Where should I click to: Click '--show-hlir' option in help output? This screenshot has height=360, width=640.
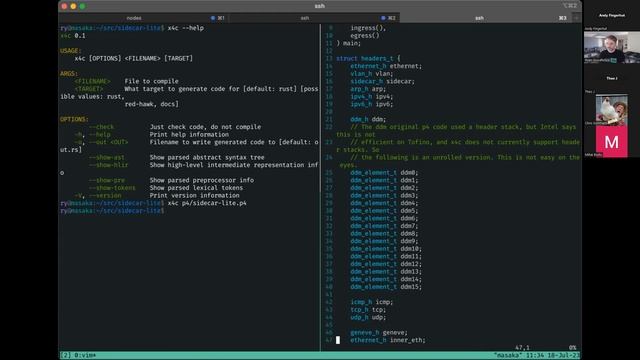click(109, 165)
